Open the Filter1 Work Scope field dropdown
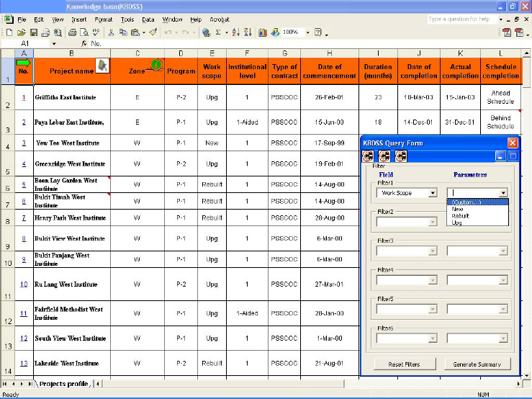The image size is (532, 399). pyautogui.click(x=433, y=193)
